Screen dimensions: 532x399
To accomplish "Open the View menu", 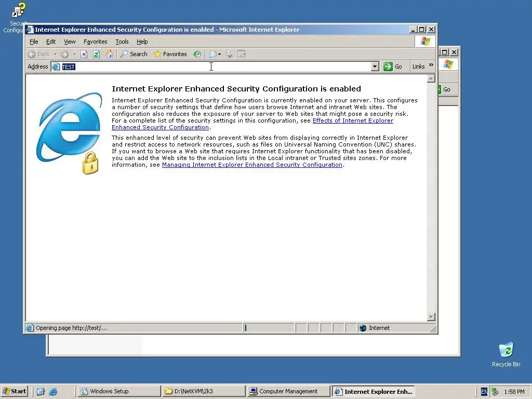I will [70, 42].
